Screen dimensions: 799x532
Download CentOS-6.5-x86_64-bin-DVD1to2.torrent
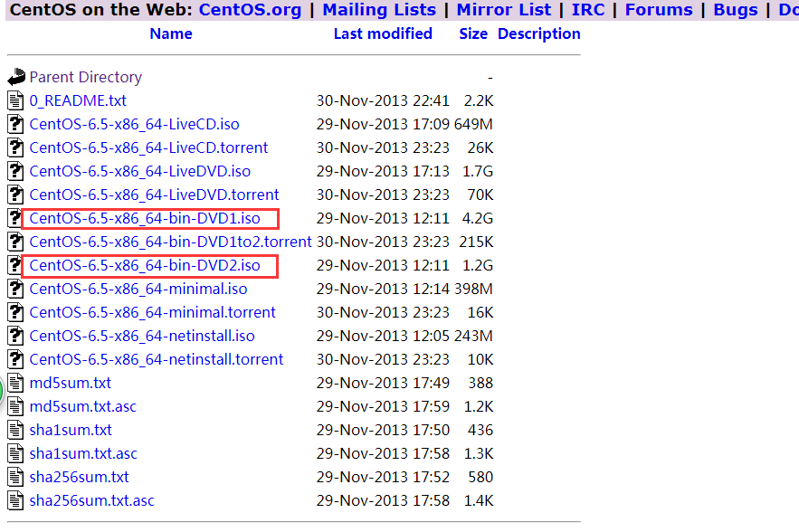coord(170,242)
